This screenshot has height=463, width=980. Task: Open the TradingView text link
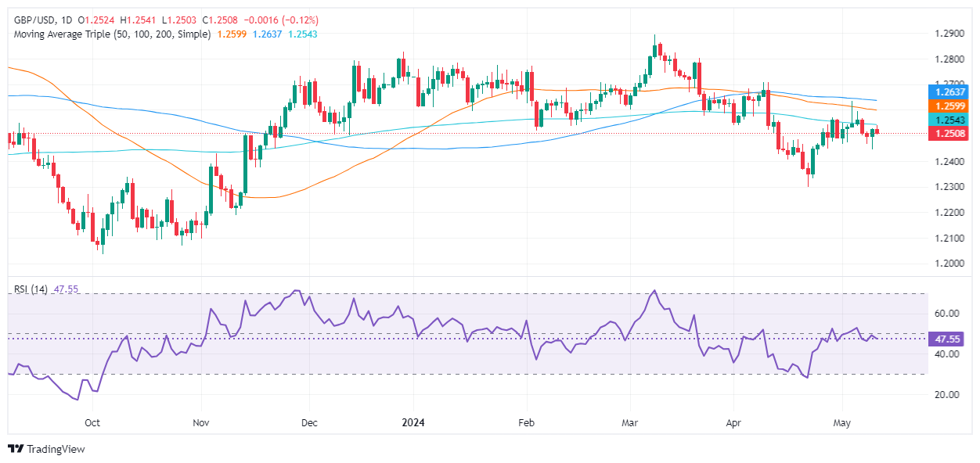coord(56,449)
